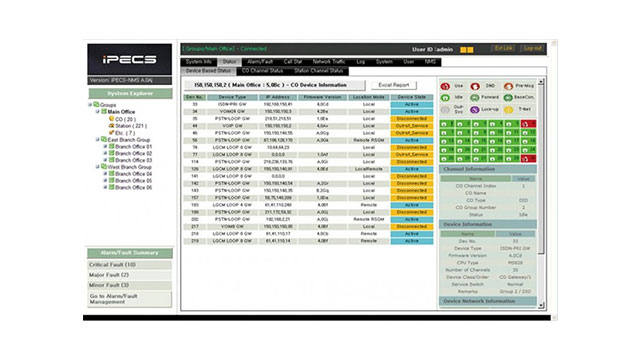Collapse the East Branch Group node
The width and height of the screenshot is (640, 360).
tap(98, 140)
